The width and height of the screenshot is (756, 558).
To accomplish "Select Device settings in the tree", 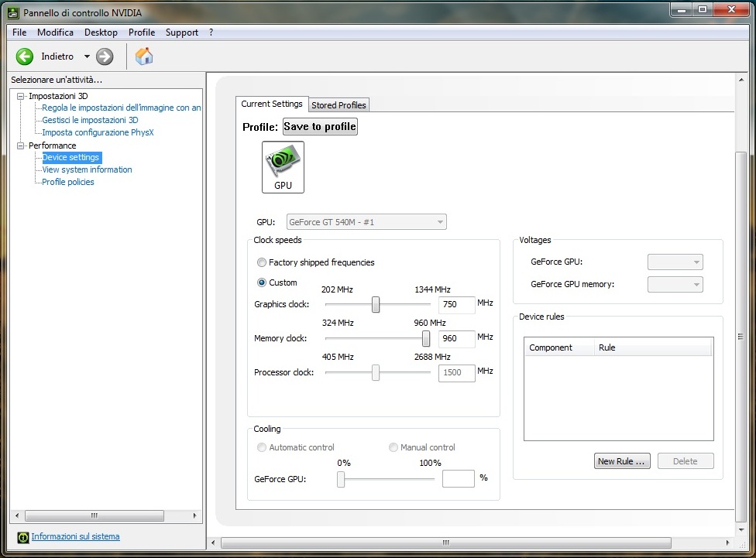I will coord(71,157).
